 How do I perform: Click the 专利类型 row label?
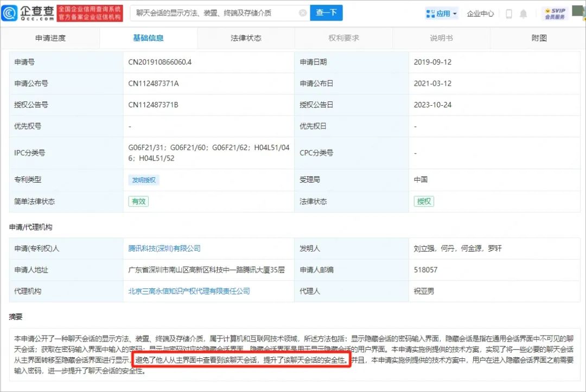[x=28, y=179]
